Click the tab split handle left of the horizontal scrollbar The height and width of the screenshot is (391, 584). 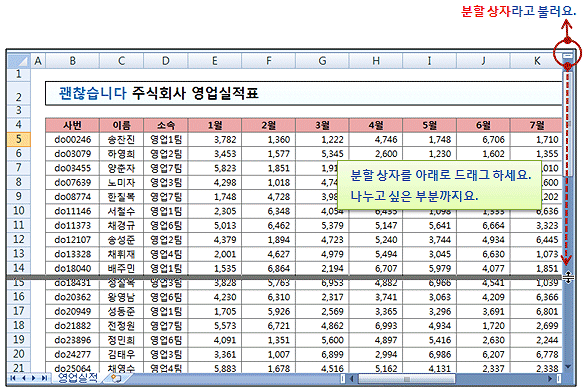343,379
